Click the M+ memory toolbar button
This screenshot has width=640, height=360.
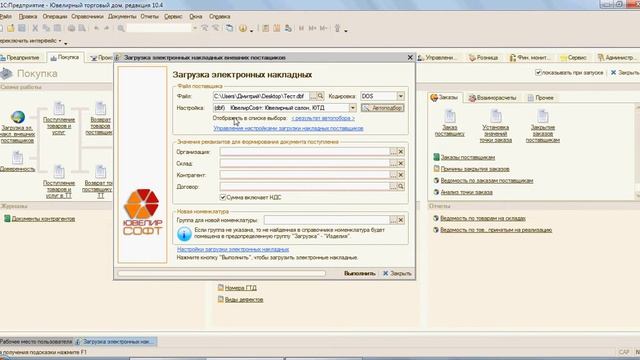313,28
